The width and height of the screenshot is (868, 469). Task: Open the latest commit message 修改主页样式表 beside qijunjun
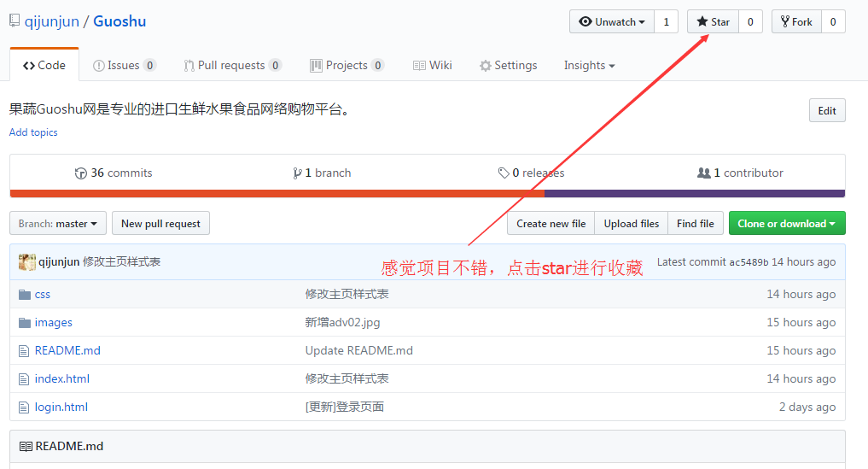(122, 261)
